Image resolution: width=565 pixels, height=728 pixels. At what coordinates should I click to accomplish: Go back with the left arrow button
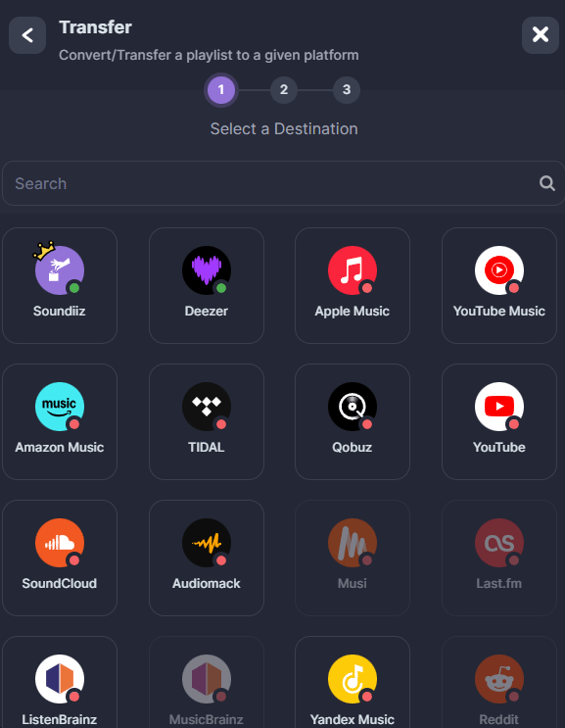27,35
